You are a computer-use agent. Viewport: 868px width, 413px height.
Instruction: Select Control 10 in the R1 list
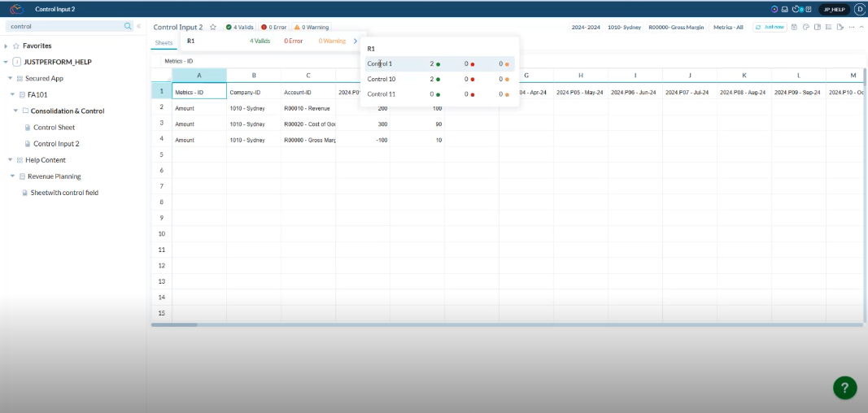tap(382, 79)
